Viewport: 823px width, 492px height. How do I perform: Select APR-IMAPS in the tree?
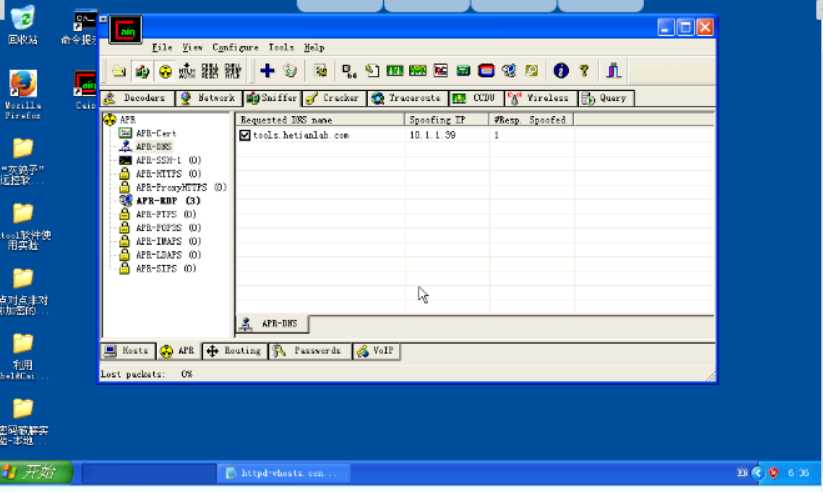[168, 242]
